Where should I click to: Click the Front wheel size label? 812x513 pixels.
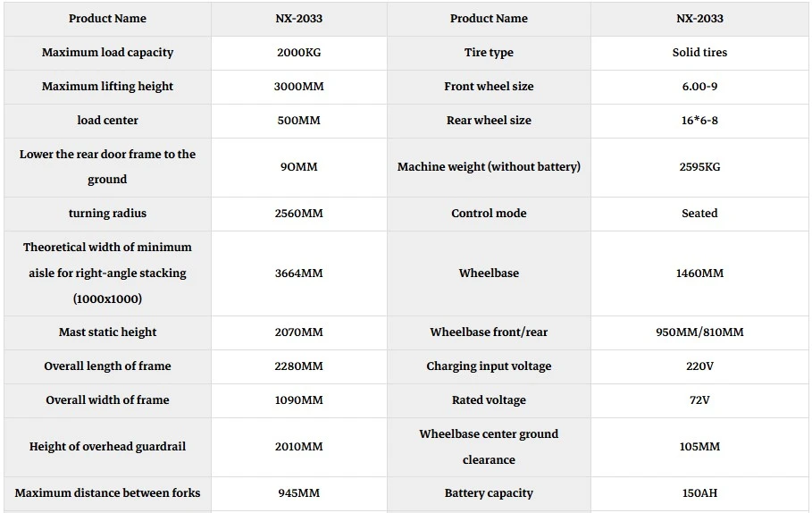click(489, 87)
